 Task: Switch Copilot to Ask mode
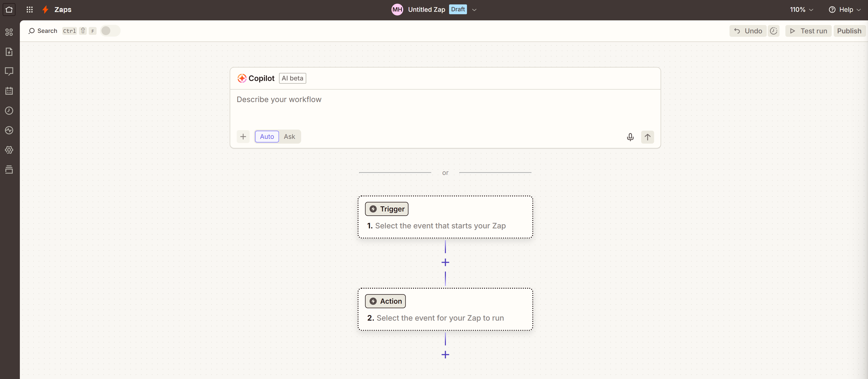point(289,137)
